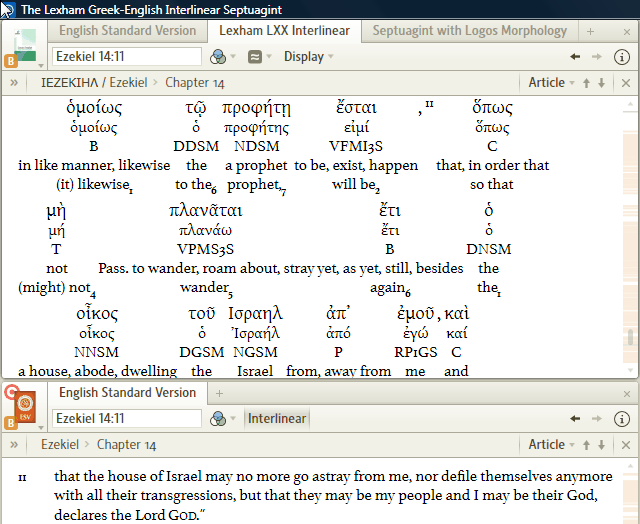The width and height of the screenshot is (640, 524).
Task: Click the Ezekiel 14:11 reference box in top panel
Action: click(x=127, y=56)
